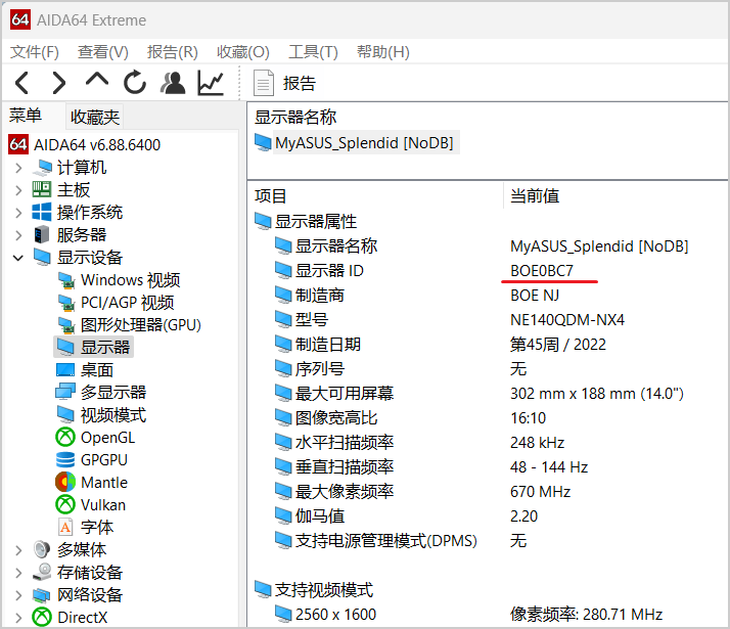Switch to the 菜单 tab
The width and height of the screenshot is (730, 629).
coord(25,115)
